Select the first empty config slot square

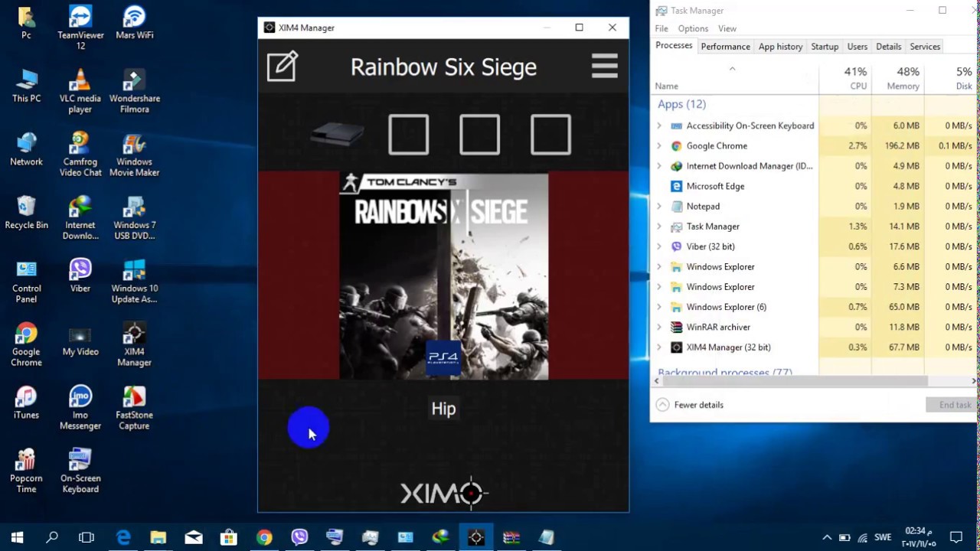pyautogui.click(x=408, y=135)
